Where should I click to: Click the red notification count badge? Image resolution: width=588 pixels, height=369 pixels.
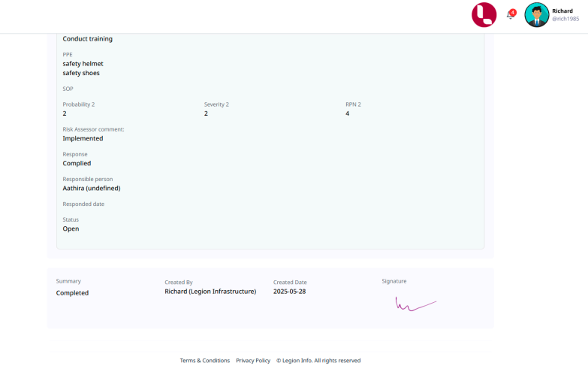[513, 12]
